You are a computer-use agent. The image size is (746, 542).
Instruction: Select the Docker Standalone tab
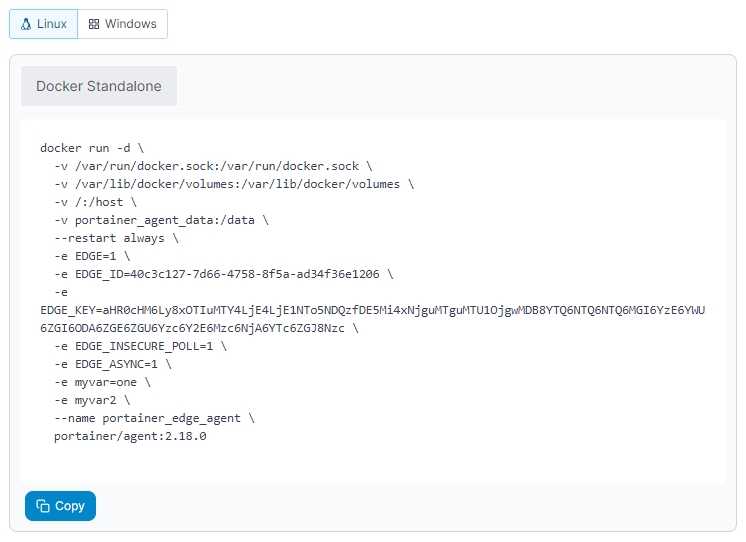(99, 86)
